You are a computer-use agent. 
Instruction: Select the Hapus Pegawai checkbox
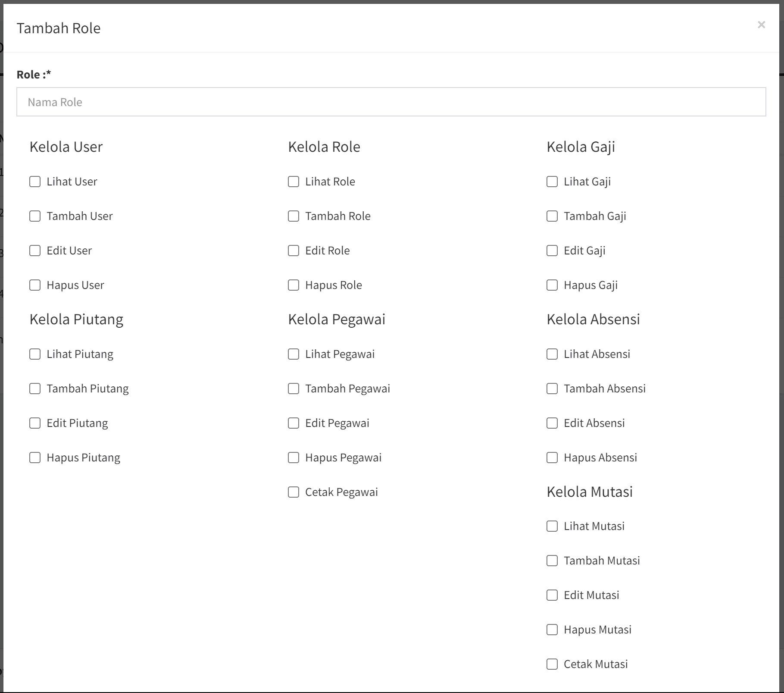[294, 458]
